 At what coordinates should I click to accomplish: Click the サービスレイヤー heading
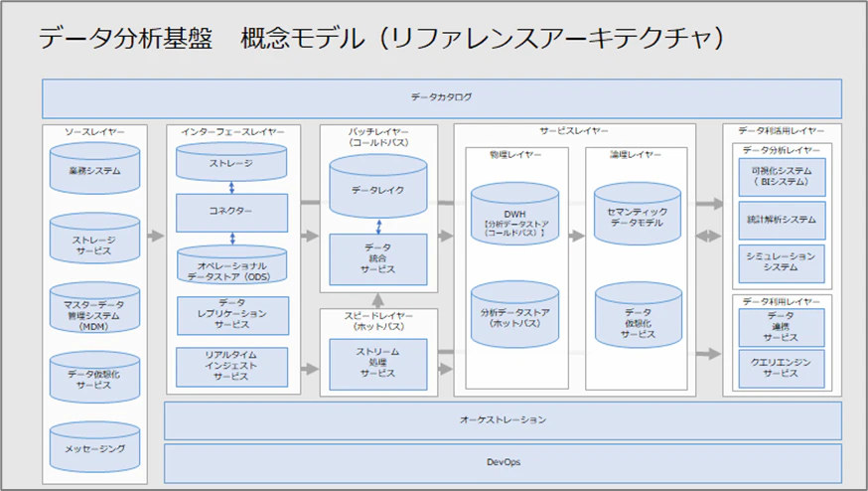[574, 131]
